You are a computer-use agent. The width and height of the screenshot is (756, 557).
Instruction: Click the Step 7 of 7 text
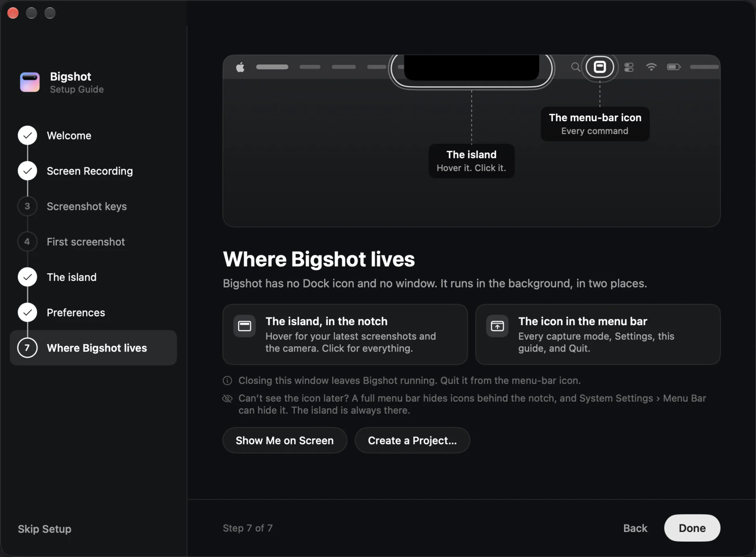pos(248,528)
